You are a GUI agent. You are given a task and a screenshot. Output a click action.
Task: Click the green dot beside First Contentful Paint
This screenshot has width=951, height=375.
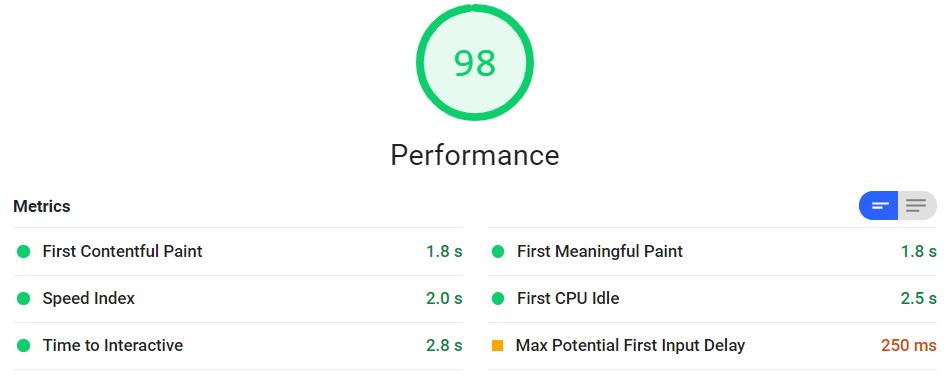point(24,251)
